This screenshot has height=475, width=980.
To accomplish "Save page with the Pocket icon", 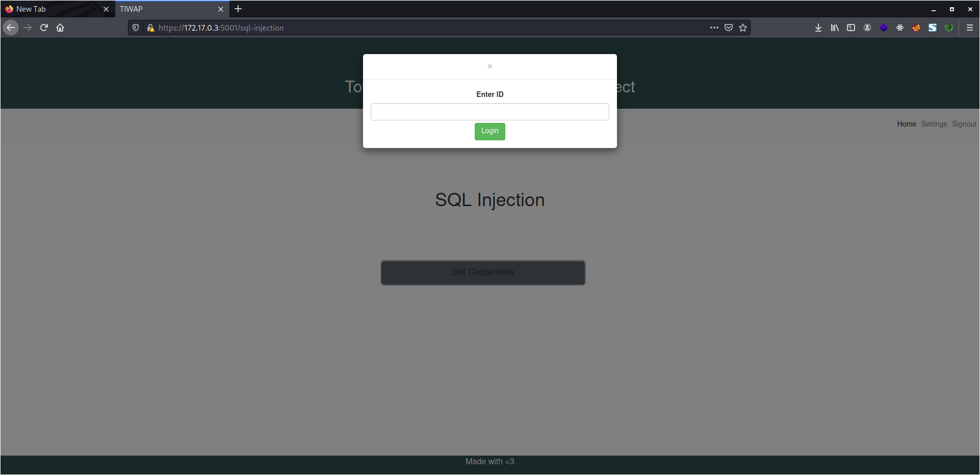I will pos(728,28).
